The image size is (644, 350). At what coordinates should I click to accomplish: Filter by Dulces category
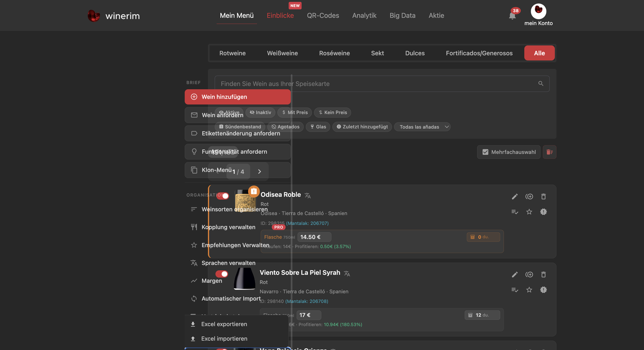tap(415, 53)
